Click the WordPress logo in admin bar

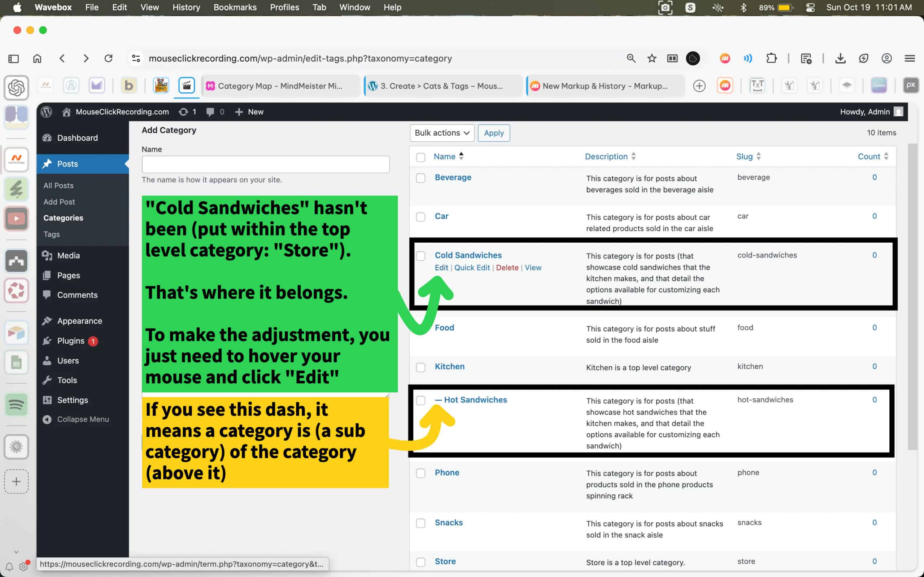tap(47, 112)
